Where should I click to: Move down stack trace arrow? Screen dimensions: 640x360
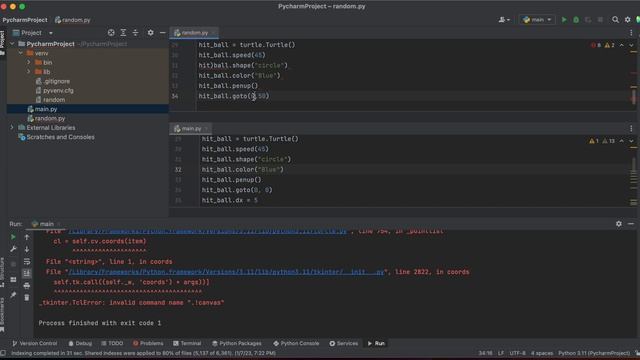pos(27,249)
